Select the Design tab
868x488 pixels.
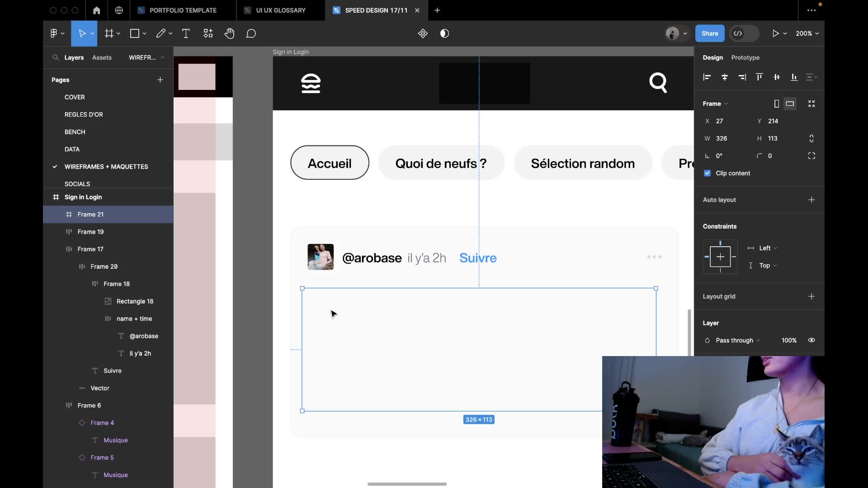712,57
